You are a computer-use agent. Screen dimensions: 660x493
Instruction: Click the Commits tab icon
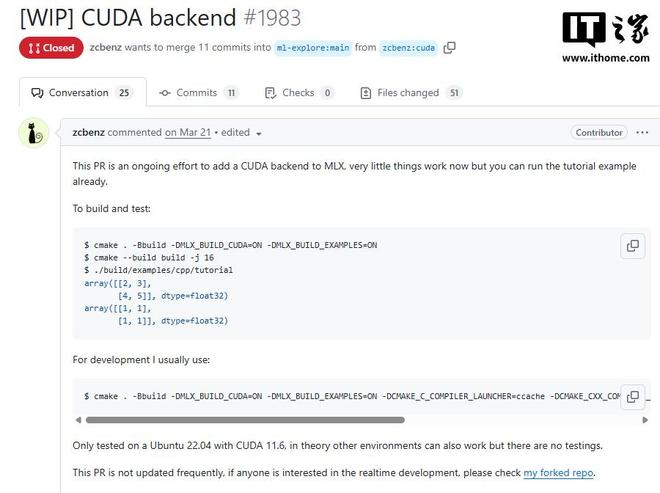click(x=165, y=93)
